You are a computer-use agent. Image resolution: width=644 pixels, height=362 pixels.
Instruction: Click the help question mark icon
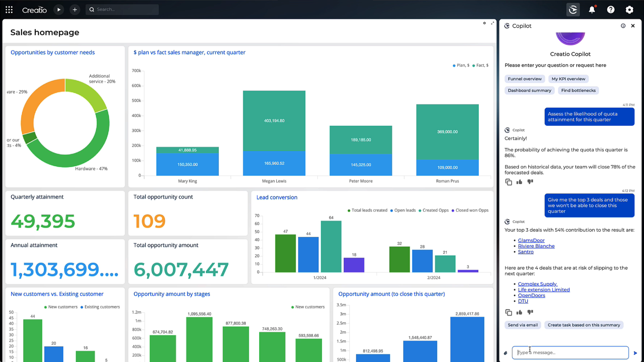[x=611, y=9]
